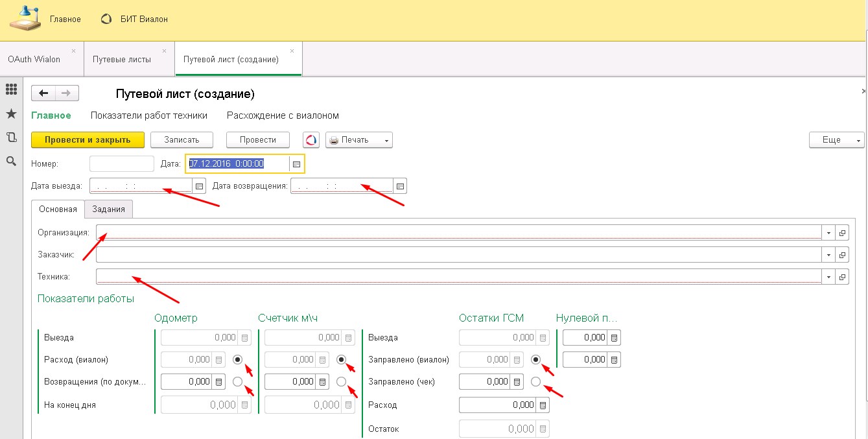This screenshot has height=439, width=868.
Task: Open History icon in left sidebar
Action: pyautogui.click(x=11, y=137)
